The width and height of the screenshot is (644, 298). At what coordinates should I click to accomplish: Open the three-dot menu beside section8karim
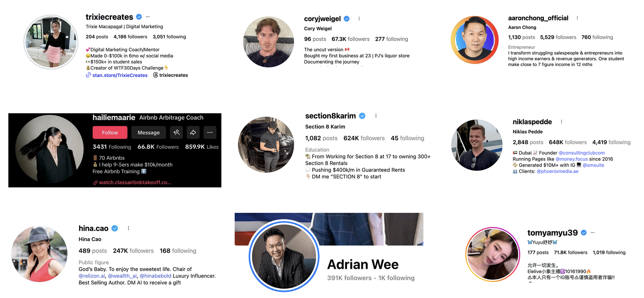tap(376, 116)
